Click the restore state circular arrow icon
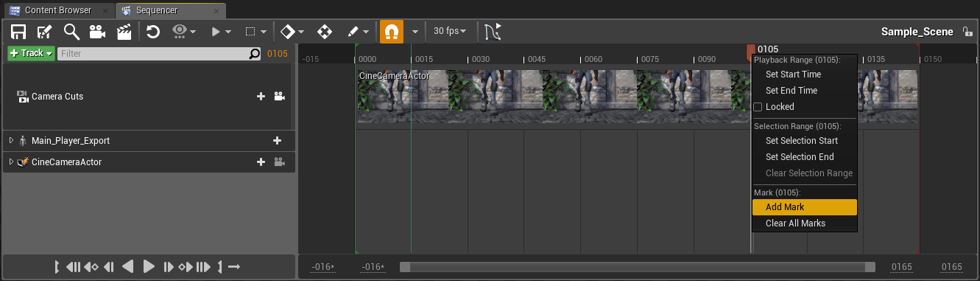This screenshot has height=281, width=980. pyautogui.click(x=153, y=32)
